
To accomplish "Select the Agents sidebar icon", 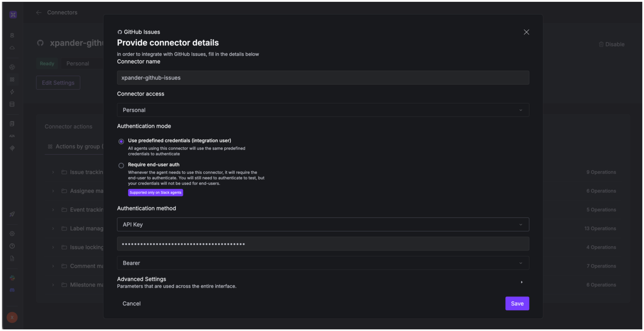I will coord(12,35).
